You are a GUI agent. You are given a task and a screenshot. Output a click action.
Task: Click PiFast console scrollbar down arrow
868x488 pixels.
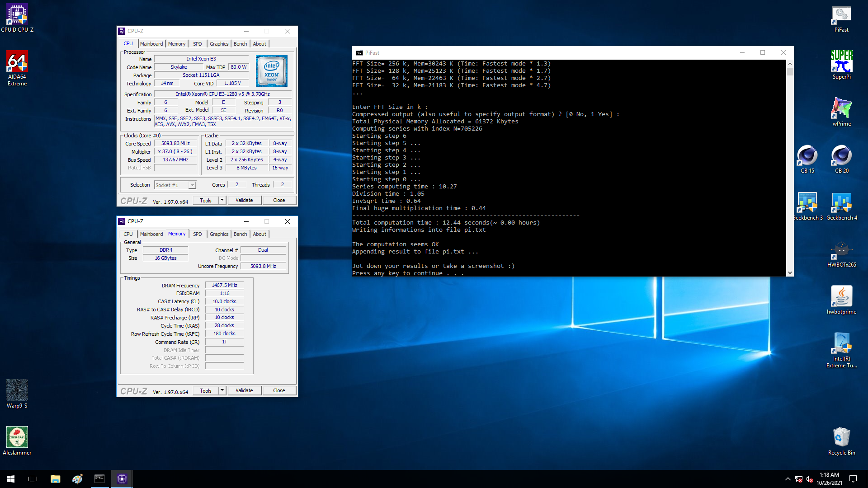[x=790, y=273]
